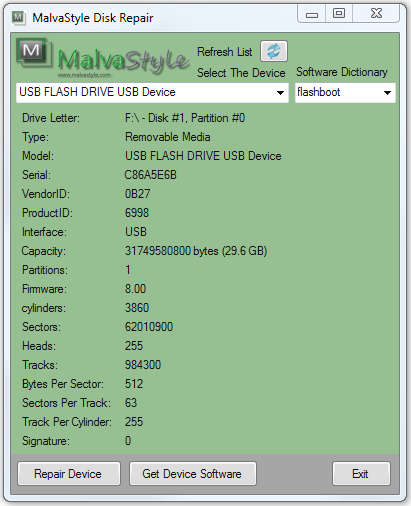Image resolution: width=411 pixels, height=506 pixels.
Task: Click the Sectors Per Track value 63
Action: coord(131,403)
